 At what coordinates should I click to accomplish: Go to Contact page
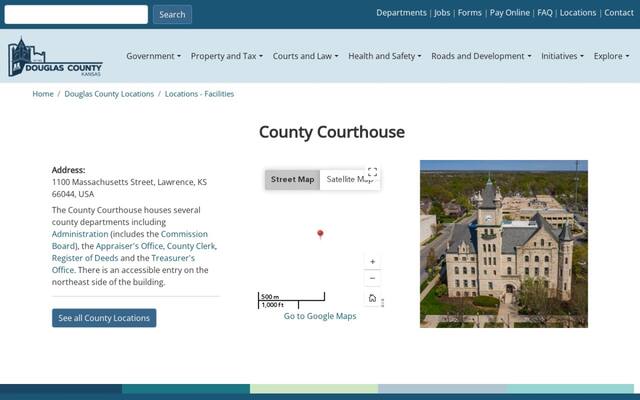click(x=619, y=13)
